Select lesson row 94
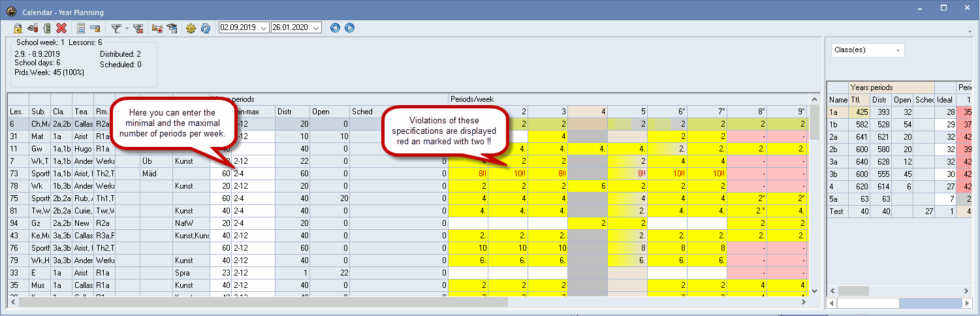Screen dimensions: 980x316 [18, 222]
